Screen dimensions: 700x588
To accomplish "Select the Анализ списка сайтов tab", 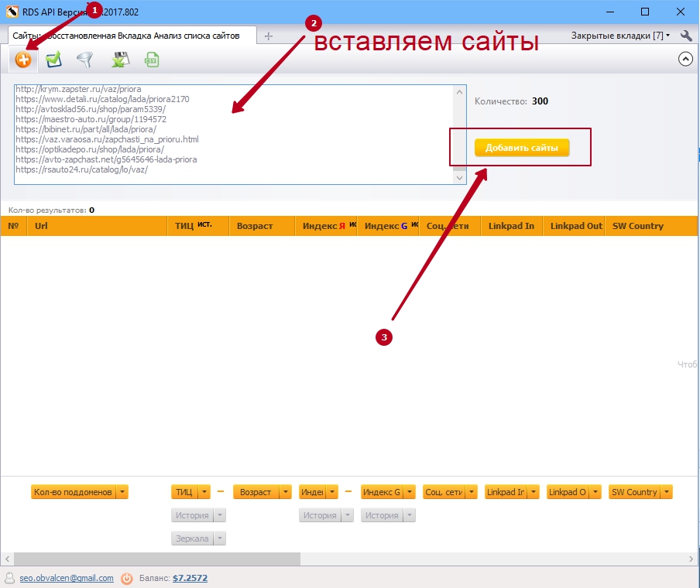I will tap(132, 36).
